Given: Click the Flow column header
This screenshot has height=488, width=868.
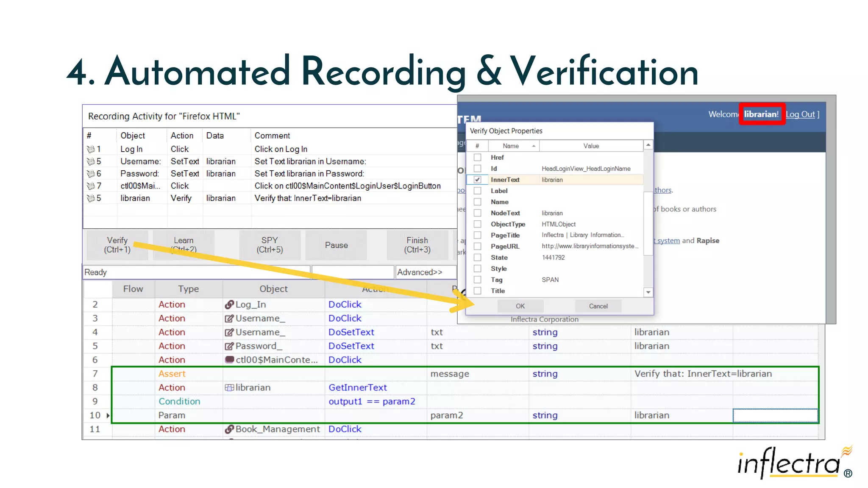Looking at the screenshot, I should click(133, 289).
